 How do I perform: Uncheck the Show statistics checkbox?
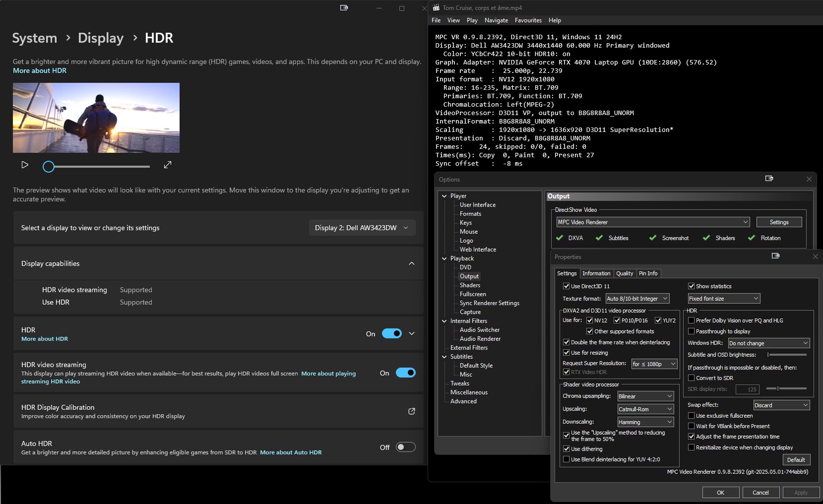tap(691, 286)
